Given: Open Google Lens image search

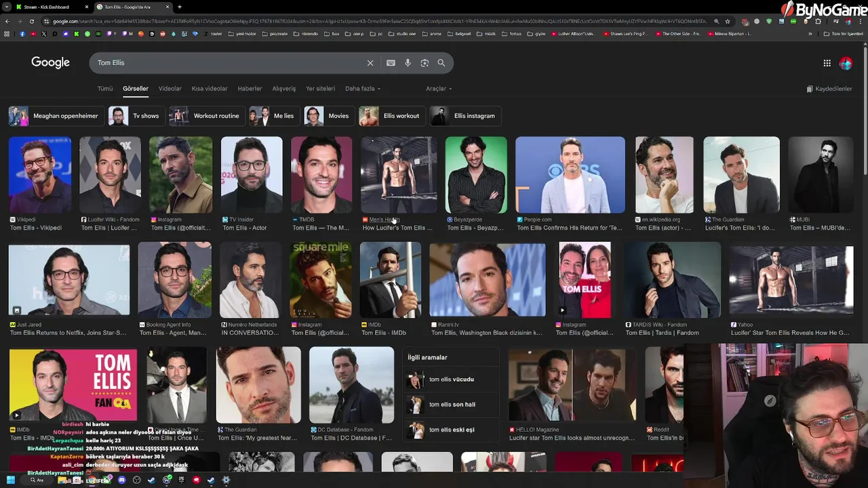Looking at the screenshot, I should [x=425, y=63].
